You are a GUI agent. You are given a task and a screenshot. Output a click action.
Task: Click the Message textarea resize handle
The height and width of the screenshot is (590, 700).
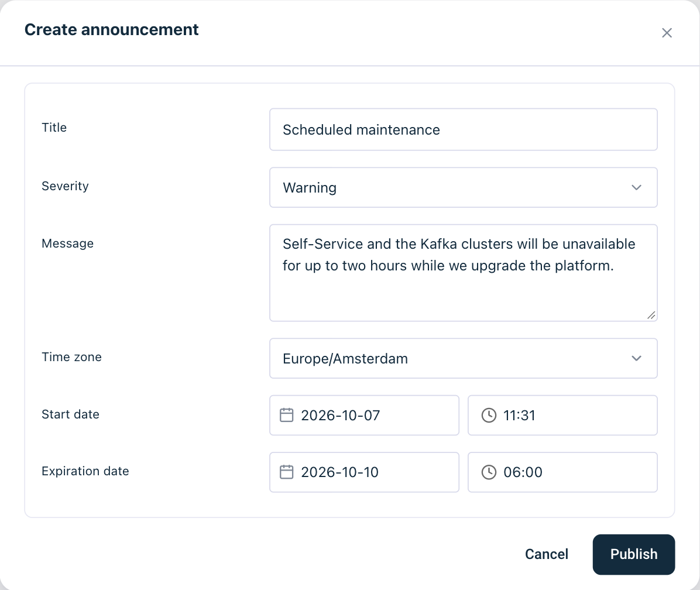651,315
